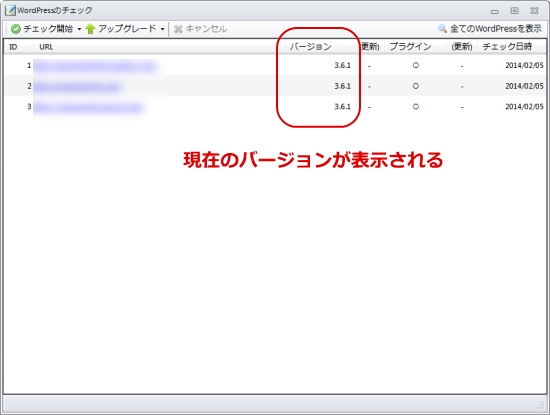
Task: Click version 3.6.1 in row 2
Action: 342,86
